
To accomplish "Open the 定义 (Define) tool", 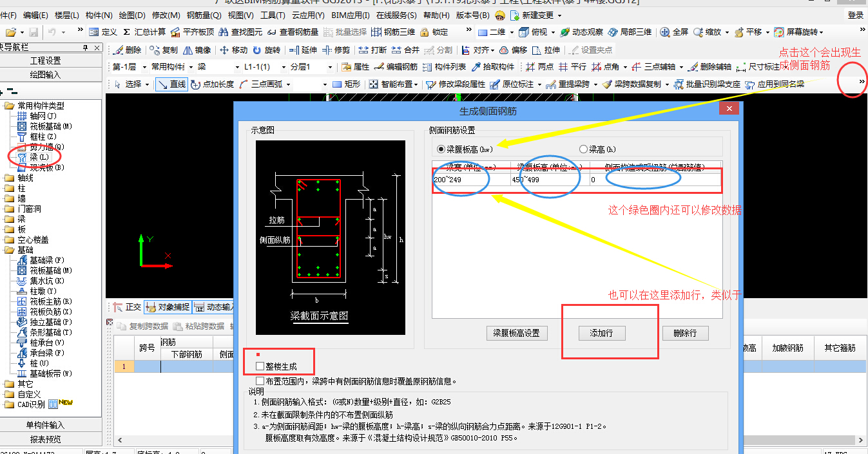I will click(103, 32).
